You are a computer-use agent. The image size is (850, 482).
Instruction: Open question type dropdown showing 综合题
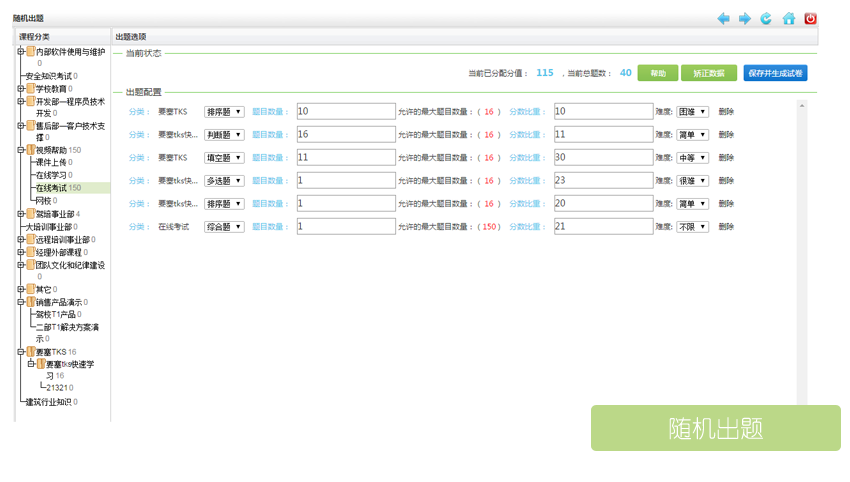coord(224,227)
